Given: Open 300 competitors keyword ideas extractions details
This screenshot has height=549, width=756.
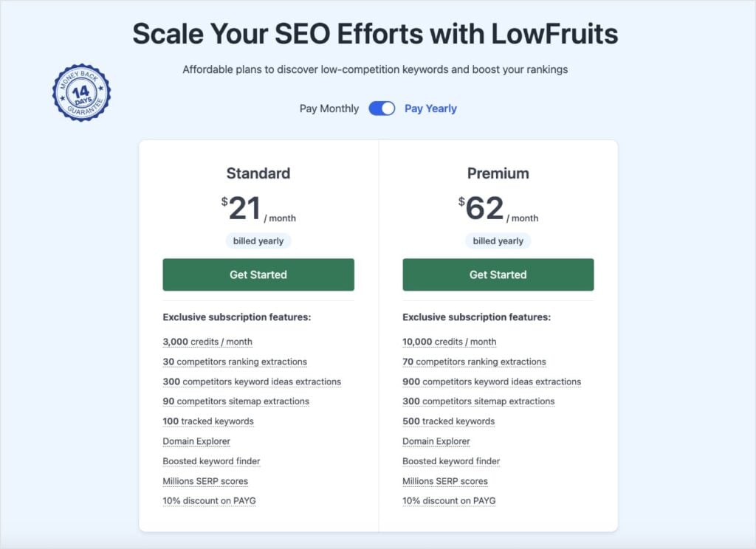Looking at the screenshot, I should click(x=252, y=381).
